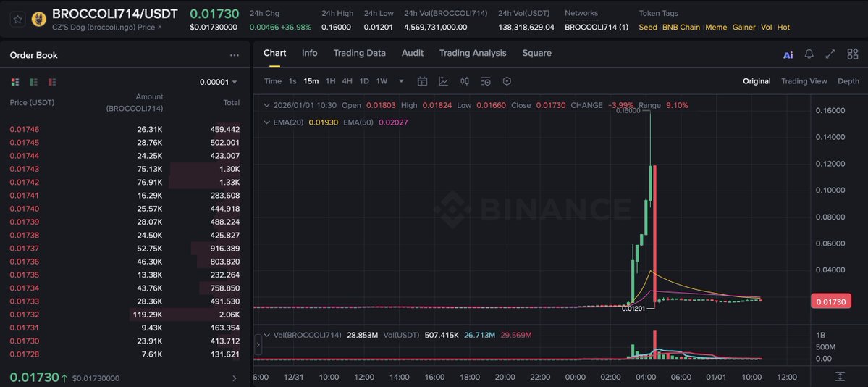Add BROCCOLI714/USDT to favorites with star
The height and width of the screenshot is (387, 868).
[x=17, y=20]
